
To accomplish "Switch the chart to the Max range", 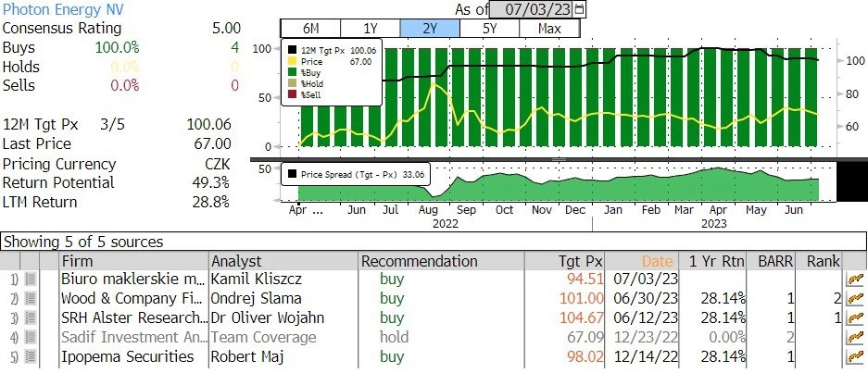I will coord(549,28).
